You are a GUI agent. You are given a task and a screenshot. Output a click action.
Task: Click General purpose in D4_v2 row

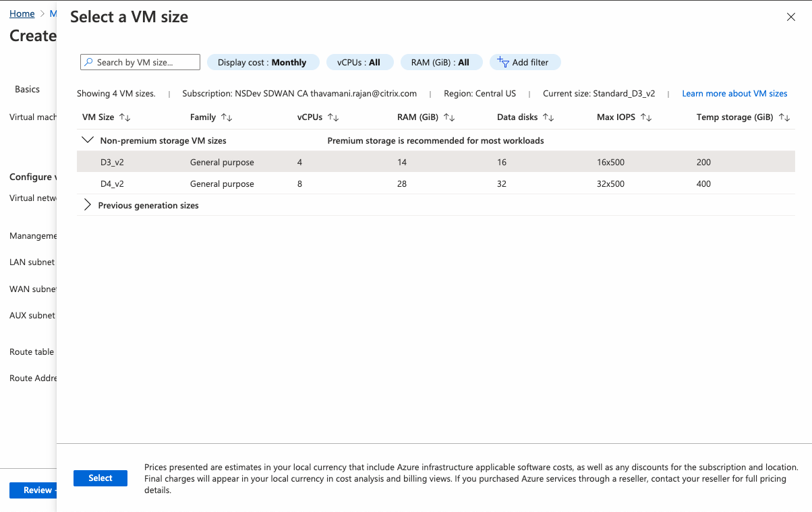pyautogui.click(x=222, y=183)
